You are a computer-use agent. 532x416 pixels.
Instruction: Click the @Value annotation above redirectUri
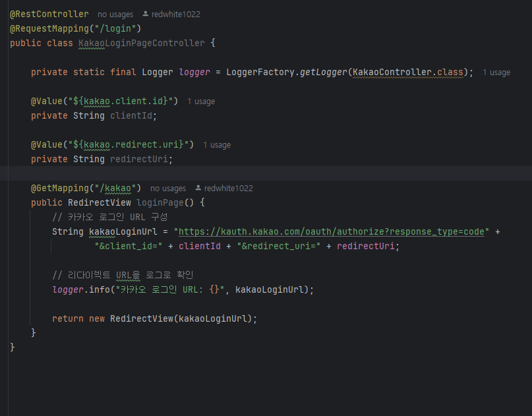coord(47,144)
